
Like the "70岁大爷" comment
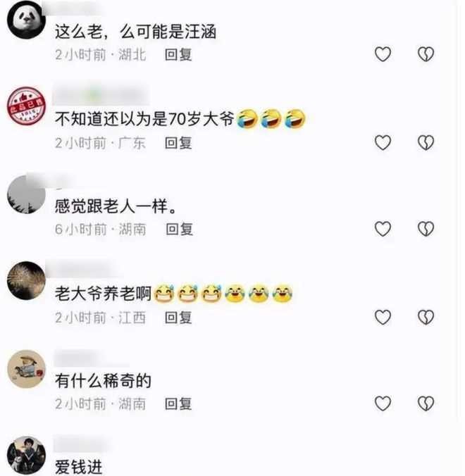tap(383, 142)
